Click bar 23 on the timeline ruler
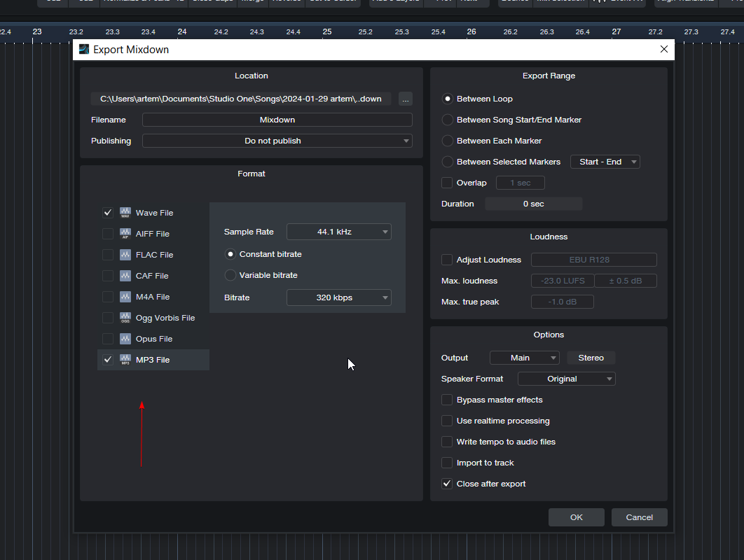 point(37,31)
